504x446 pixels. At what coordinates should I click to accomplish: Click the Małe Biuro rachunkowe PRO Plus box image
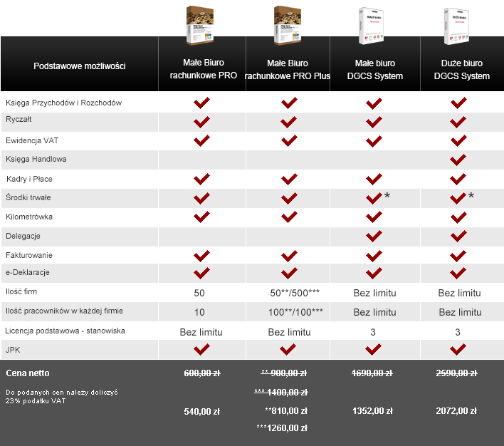288,26
